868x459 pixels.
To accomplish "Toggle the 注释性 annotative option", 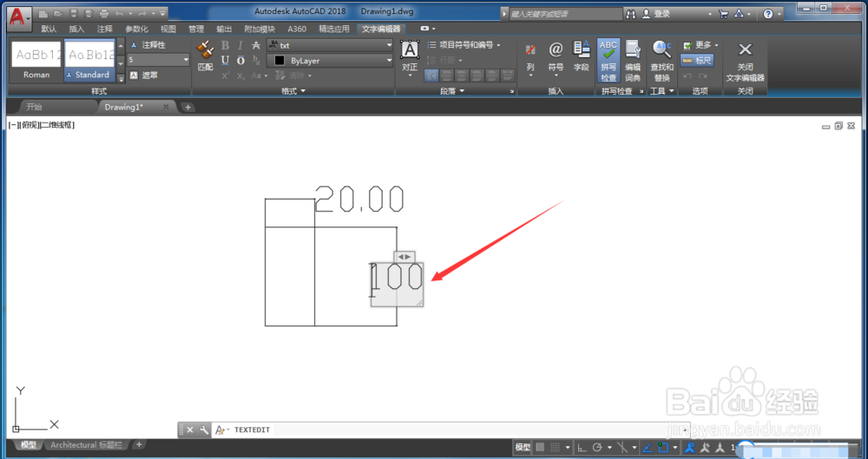I will (x=148, y=45).
